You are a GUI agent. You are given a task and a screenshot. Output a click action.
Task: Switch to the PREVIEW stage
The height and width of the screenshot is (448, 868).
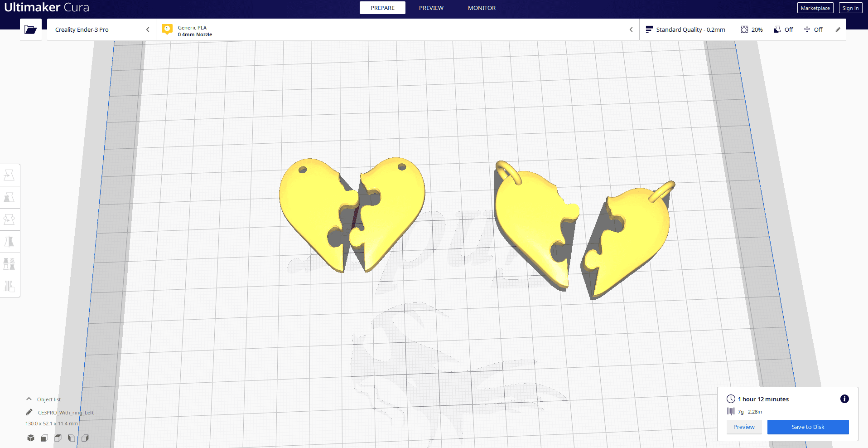point(431,8)
